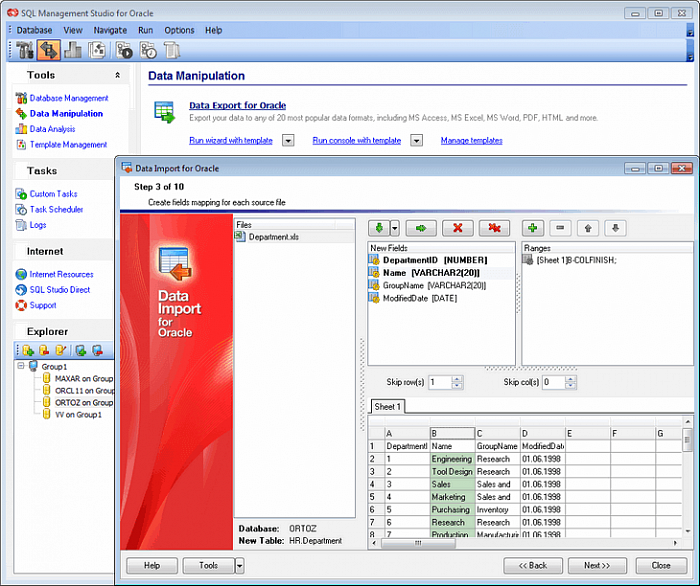Open Database Management in Tools panel
The width and height of the screenshot is (700, 586).
69,98
